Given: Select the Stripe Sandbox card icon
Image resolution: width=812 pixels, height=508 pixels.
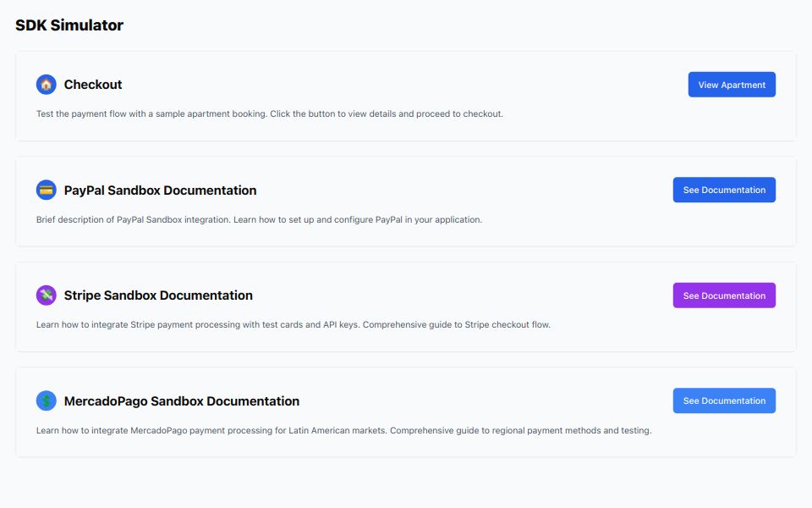Looking at the screenshot, I should pyautogui.click(x=47, y=295).
